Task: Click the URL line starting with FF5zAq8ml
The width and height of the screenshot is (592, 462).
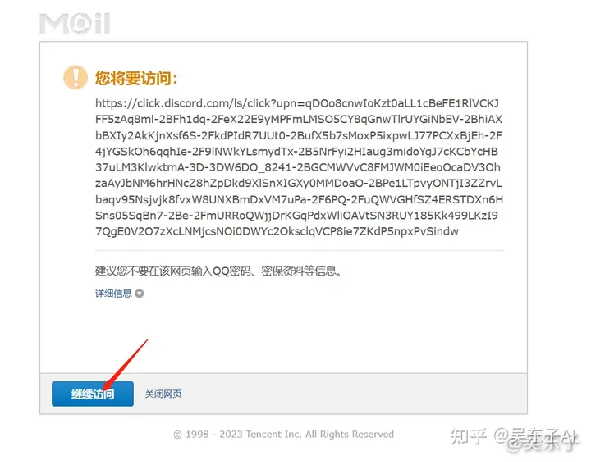Action: (x=299, y=120)
